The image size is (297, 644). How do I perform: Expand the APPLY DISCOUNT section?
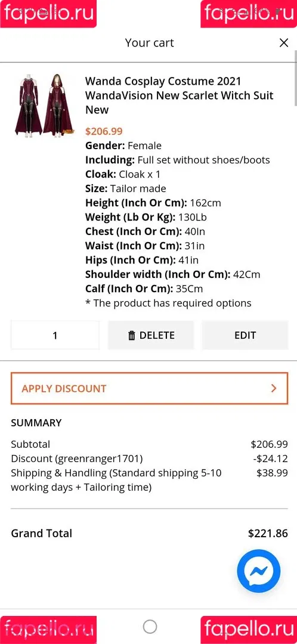point(150,389)
